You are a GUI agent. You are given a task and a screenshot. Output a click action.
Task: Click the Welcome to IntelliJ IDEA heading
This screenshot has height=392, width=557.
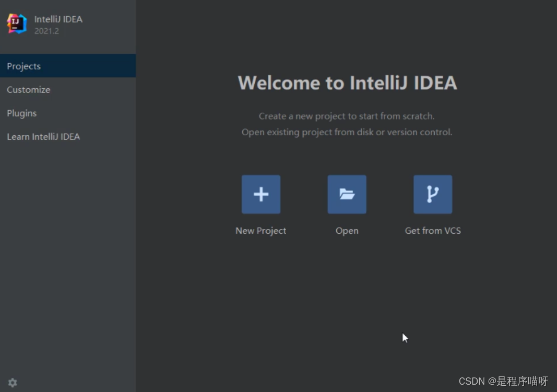point(347,82)
